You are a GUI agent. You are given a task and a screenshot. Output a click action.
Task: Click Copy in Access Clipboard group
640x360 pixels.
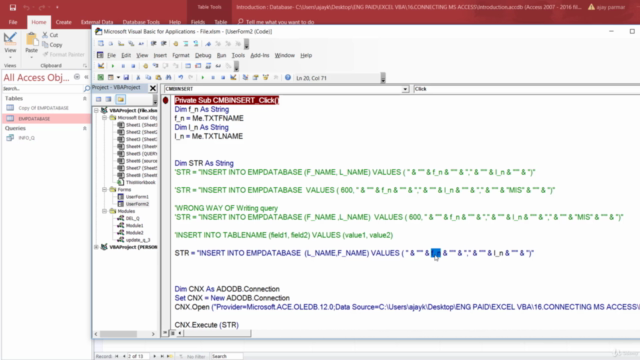(x=52, y=45)
